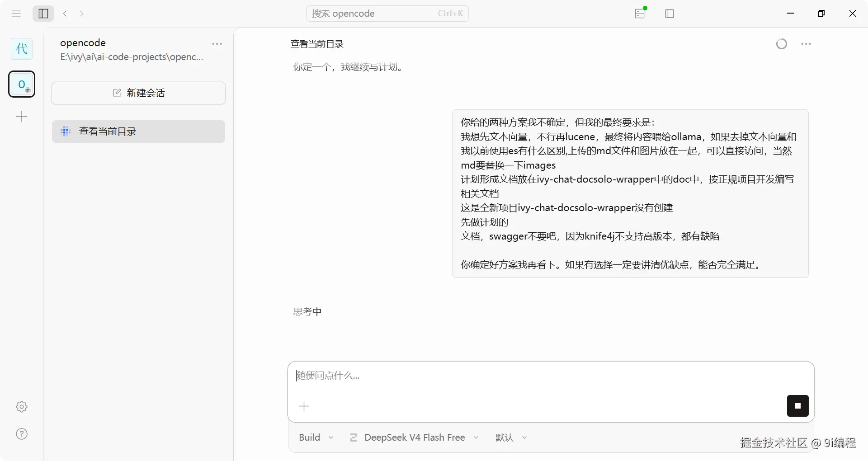The width and height of the screenshot is (868, 461).
Task: Open the status panel icon with green dot
Action: pos(640,13)
